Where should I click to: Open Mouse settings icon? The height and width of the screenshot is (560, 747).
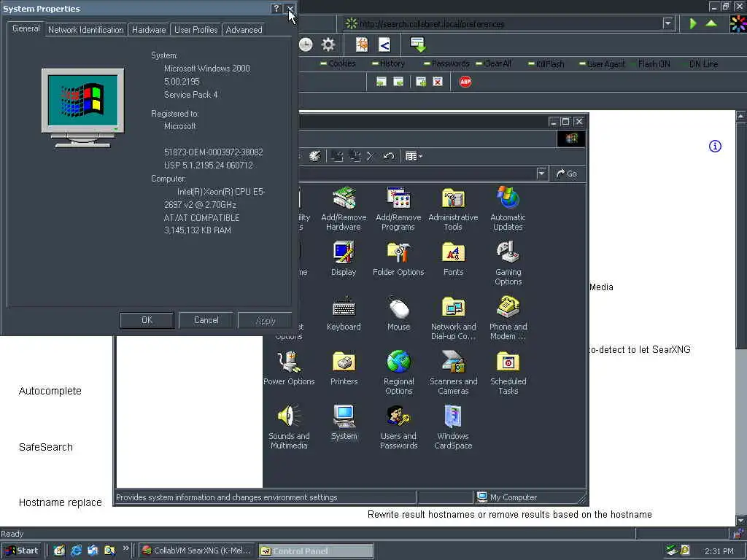[x=399, y=314]
